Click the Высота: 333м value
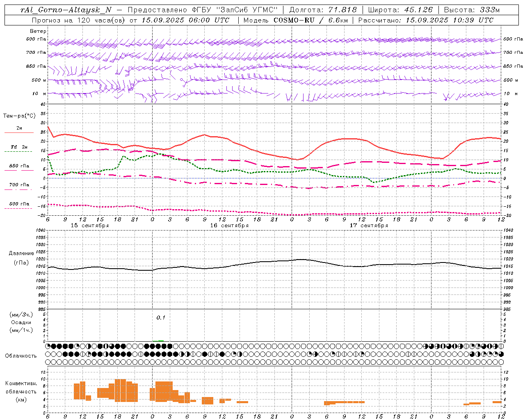This screenshot has width=525, height=420. [472, 10]
